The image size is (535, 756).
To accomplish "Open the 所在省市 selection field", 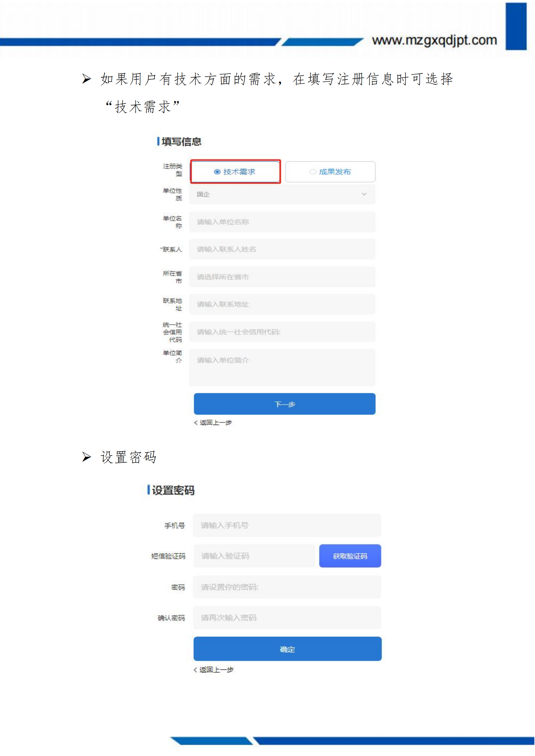I will click(282, 277).
